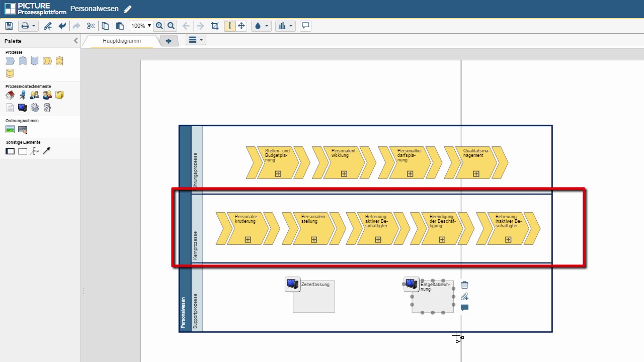
Task: Choose the yellow box palette element
Action: [x=59, y=95]
